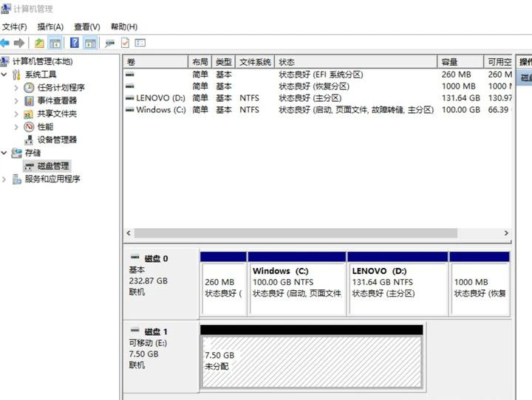This screenshot has height=400, width=532.
Task: Select the 260 MB partition block
Action: coord(223,283)
